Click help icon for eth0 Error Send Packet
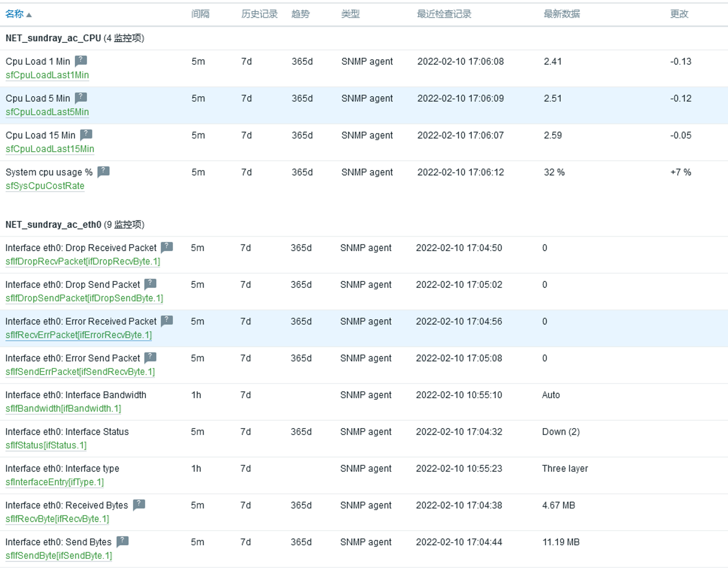The height and width of the screenshot is (573, 728). pos(151,357)
